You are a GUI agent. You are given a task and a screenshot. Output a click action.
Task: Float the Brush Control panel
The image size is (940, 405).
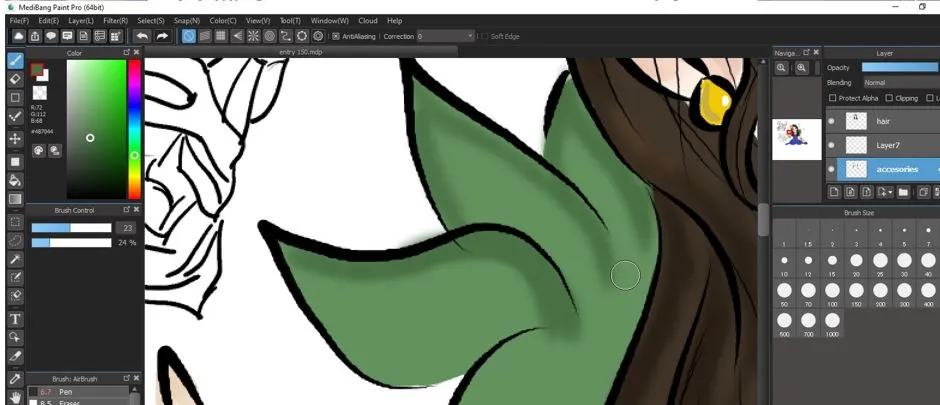click(126, 210)
